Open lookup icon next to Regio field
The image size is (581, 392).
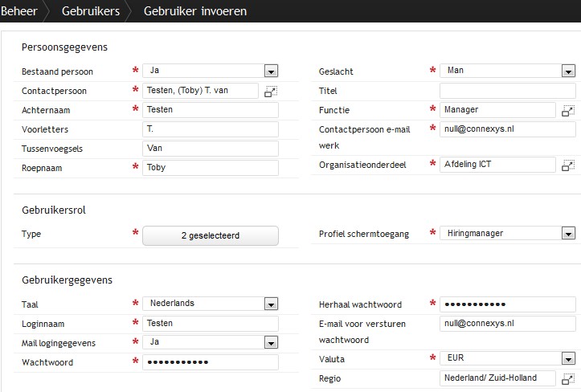click(x=568, y=378)
